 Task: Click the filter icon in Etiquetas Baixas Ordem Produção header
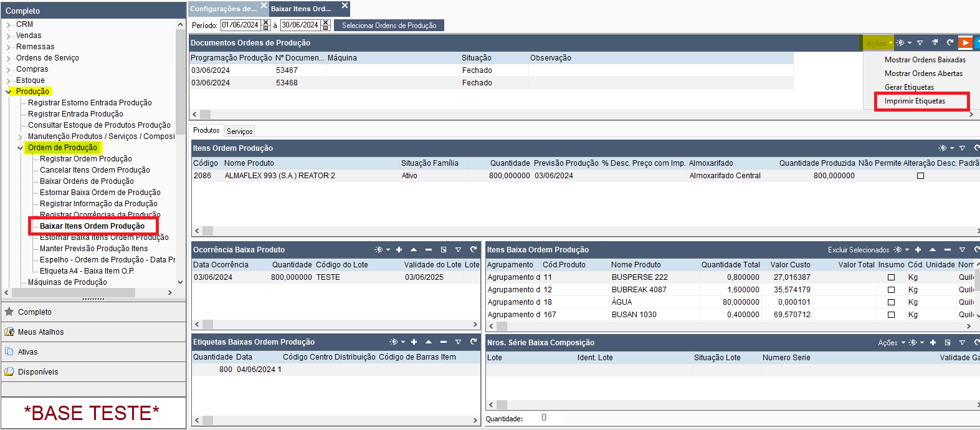[458, 342]
